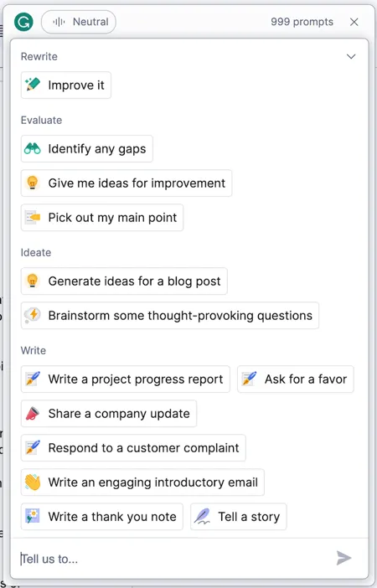Select Respond to a customer complaint

pos(133,448)
